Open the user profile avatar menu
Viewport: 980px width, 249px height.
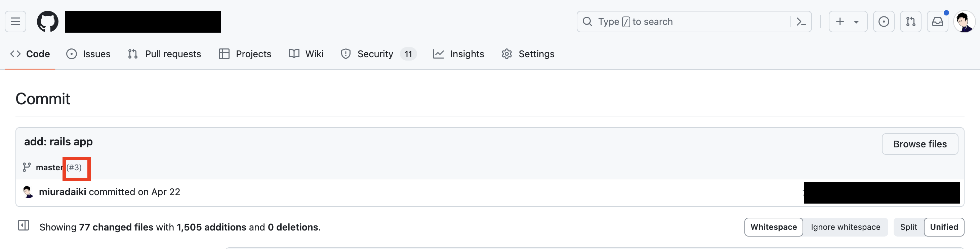(x=964, y=22)
